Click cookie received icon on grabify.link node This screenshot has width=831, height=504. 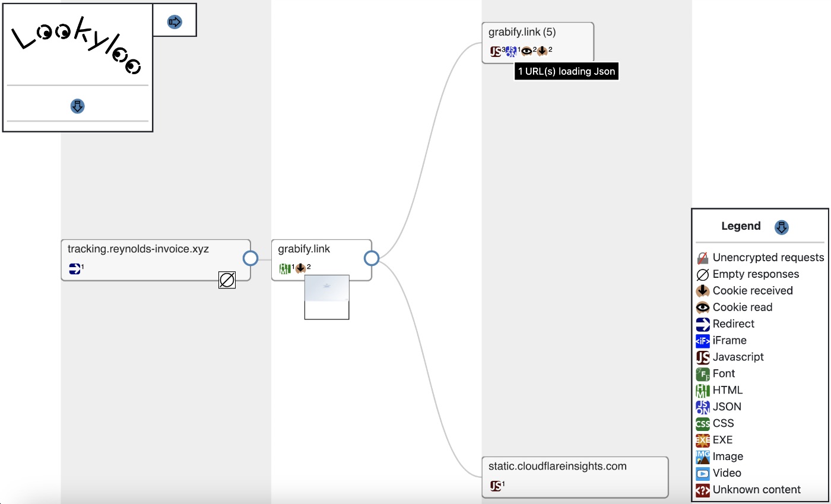[x=300, y=268]
